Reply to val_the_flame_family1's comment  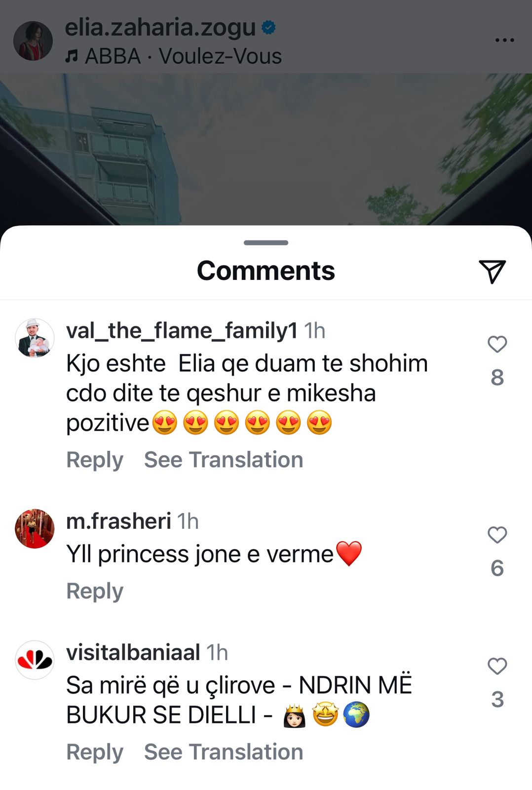(x=95, y=460)
